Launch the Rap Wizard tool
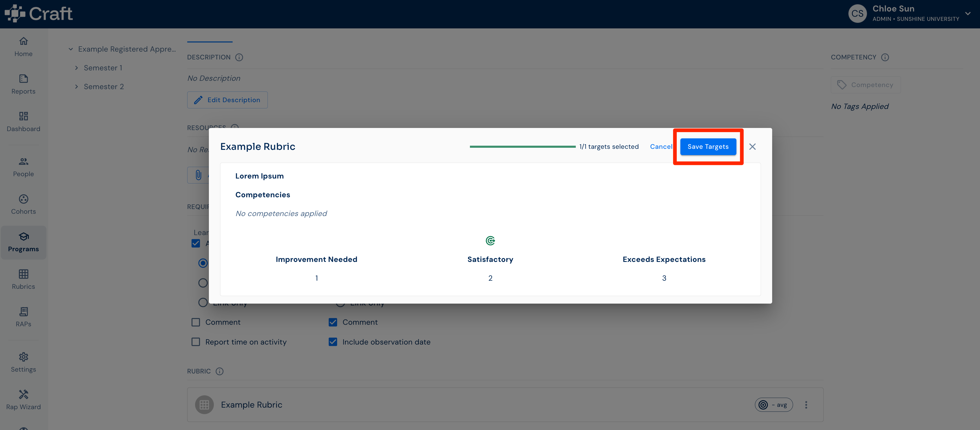The height and width of the screenshot is (430, 980). pyautogui.click(x=23, y=400)
